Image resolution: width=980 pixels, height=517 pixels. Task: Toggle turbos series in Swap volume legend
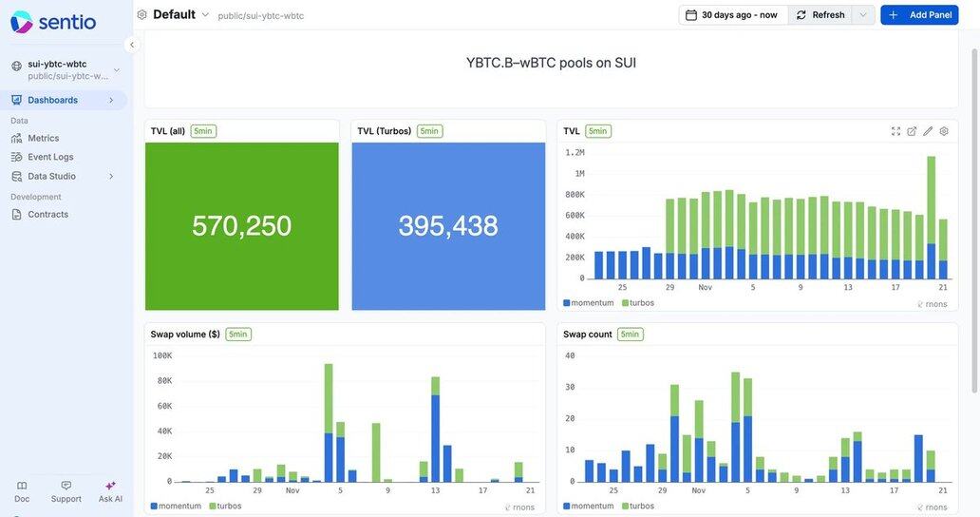tap(225, 507)
